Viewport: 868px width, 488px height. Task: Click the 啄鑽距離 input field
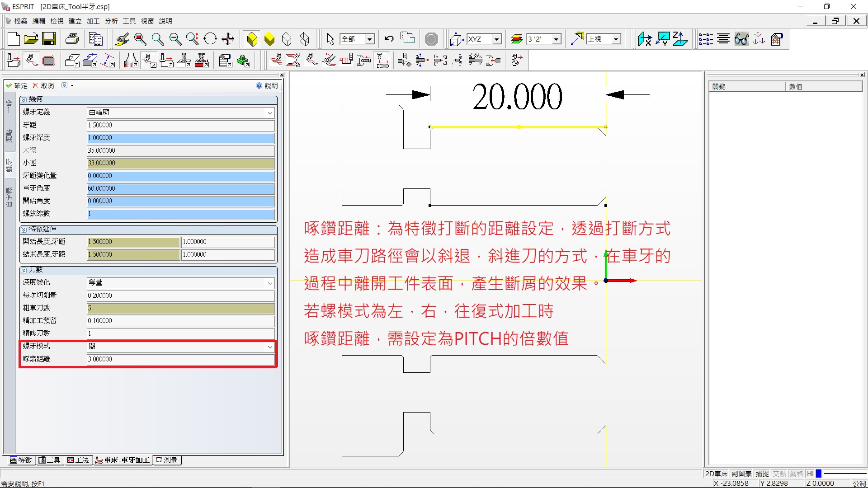tap(180, 359)
